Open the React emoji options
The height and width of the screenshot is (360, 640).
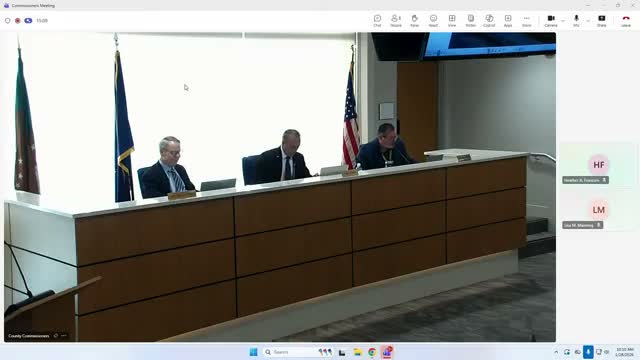433,20
